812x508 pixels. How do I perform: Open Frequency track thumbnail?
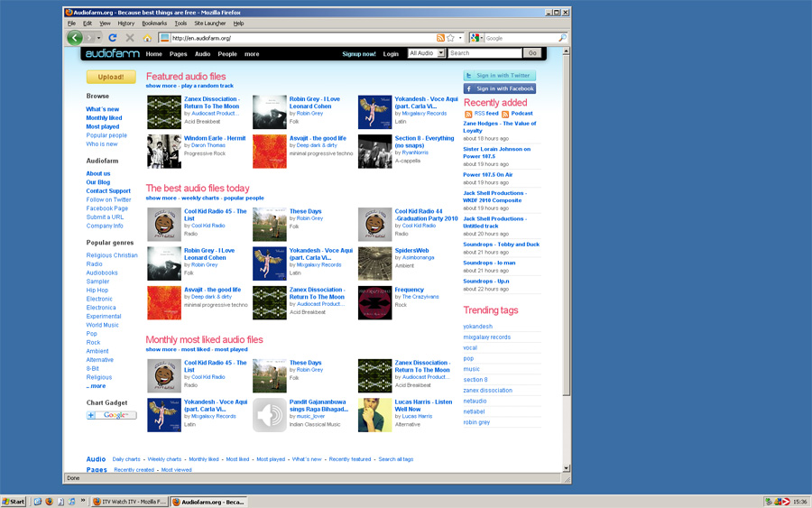[375, 303]
